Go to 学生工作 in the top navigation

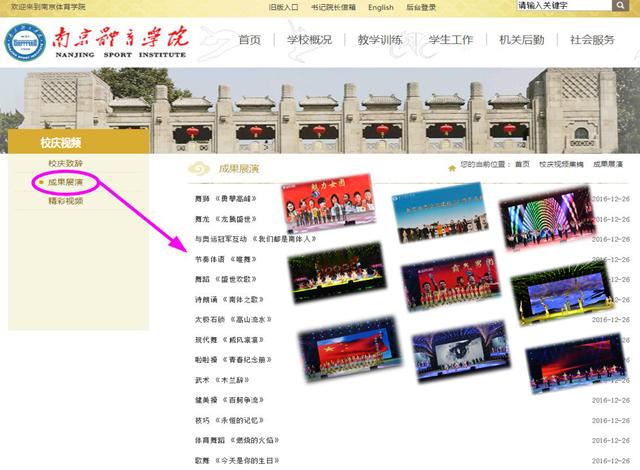450,40
